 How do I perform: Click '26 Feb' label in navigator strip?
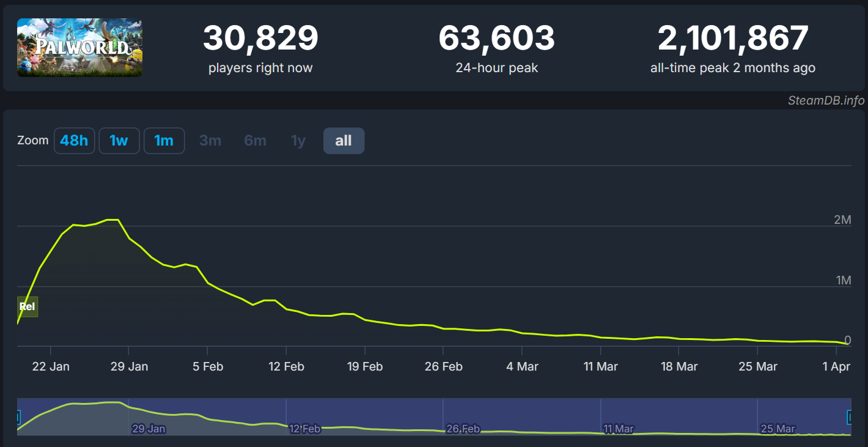click(463, 429)
